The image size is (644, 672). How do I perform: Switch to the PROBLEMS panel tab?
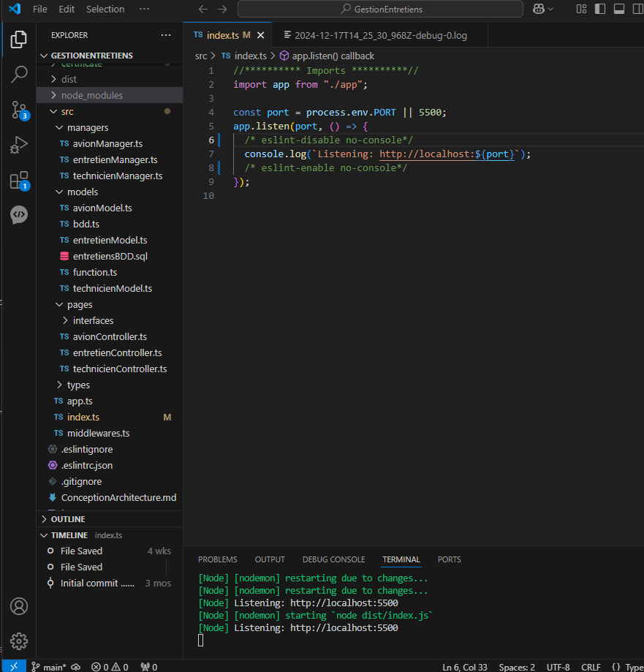pyautogui.click(x=218, y=559)
